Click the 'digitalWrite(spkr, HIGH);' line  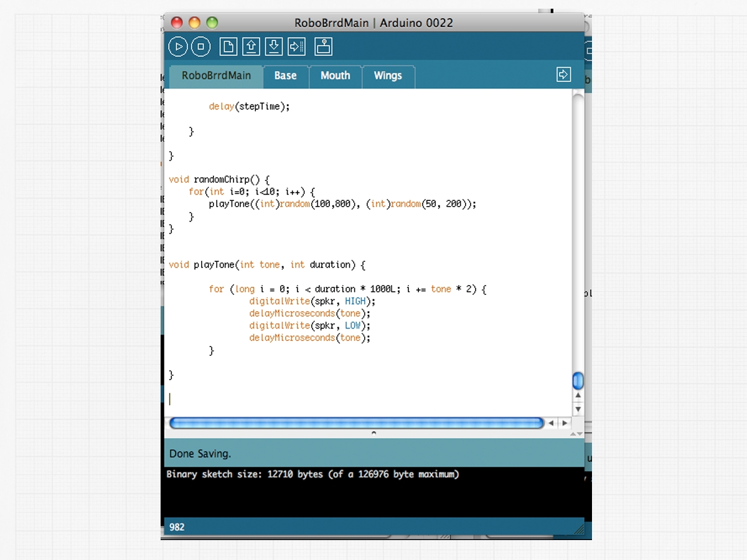tap(312, 301)
